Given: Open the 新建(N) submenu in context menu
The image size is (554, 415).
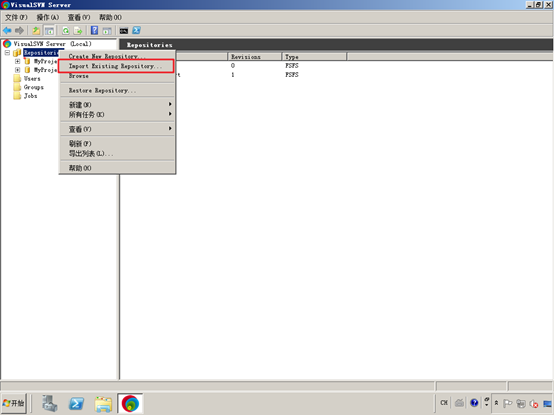Looking at the screenshot, I should pos(117,105).
